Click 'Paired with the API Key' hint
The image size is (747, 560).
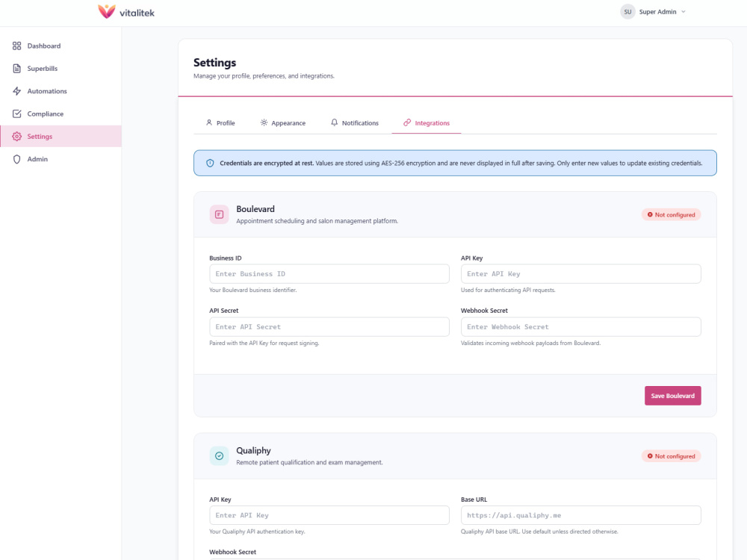[264, 343]
